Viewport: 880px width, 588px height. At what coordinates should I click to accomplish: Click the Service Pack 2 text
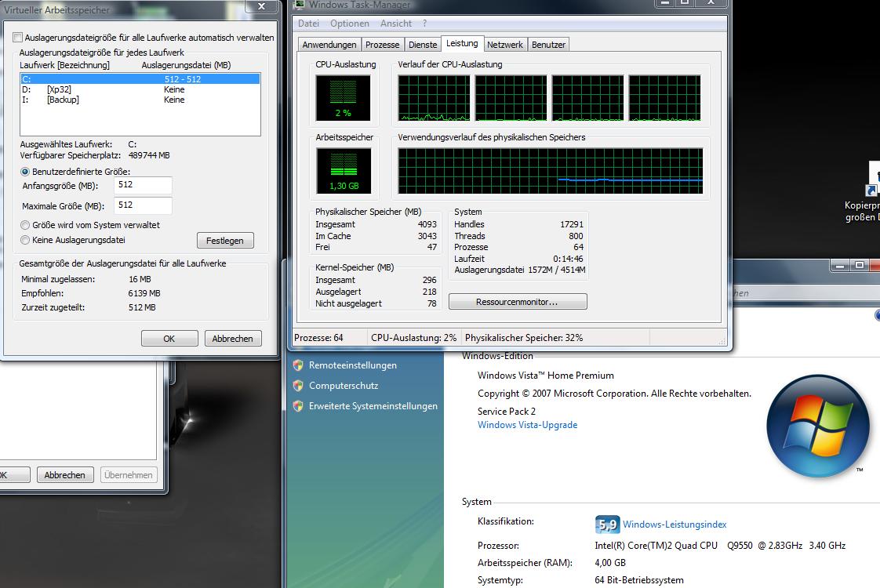506,412
